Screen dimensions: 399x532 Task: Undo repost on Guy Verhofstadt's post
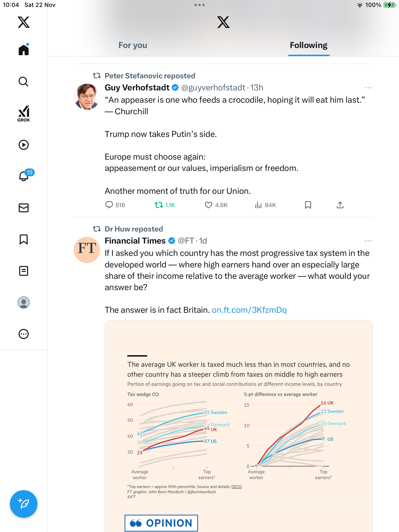(x=159, y=205)
